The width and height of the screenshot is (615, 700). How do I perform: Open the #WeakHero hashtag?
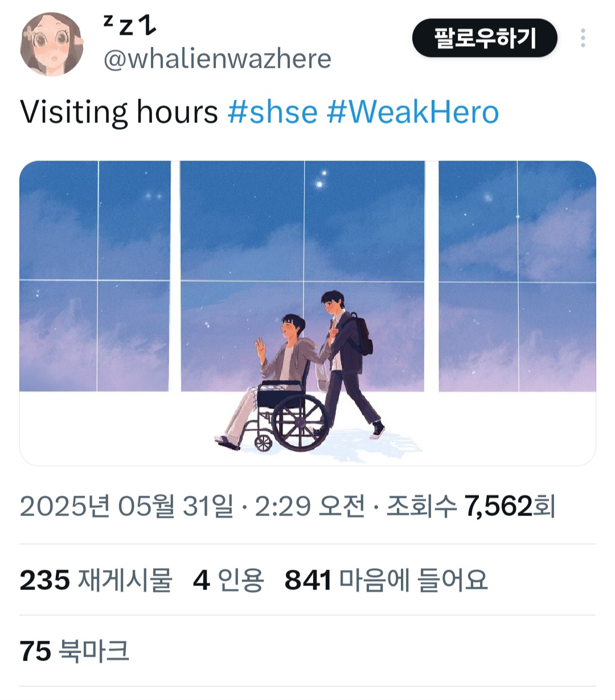[x=413, y=112]
